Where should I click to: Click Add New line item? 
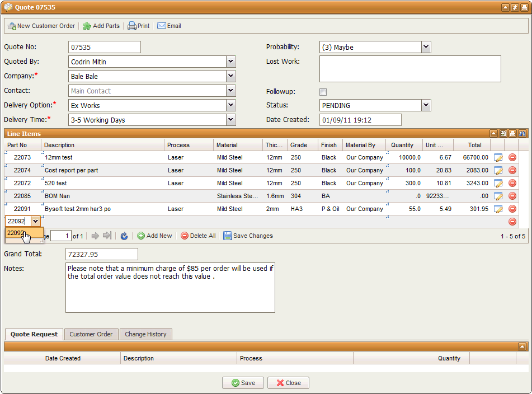[x=154, y=236]
